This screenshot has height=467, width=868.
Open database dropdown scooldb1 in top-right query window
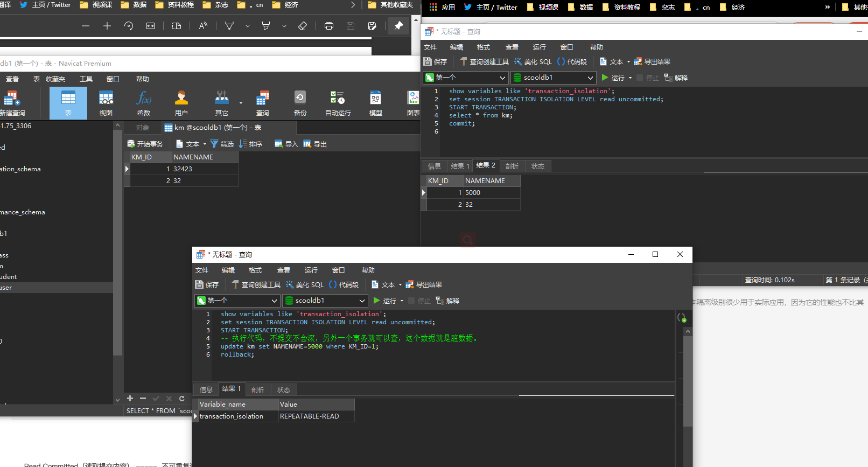coord(554,78)
